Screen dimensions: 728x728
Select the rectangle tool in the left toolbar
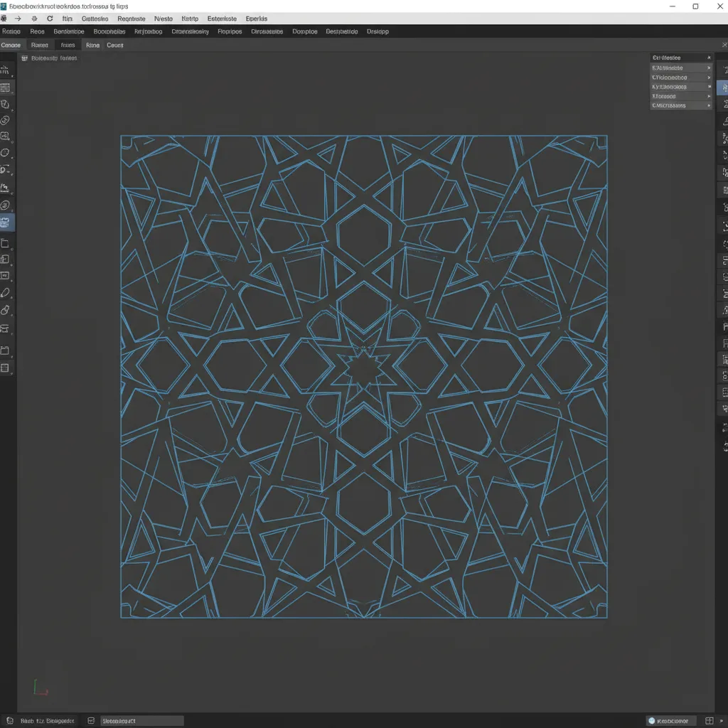coord(7,242)
